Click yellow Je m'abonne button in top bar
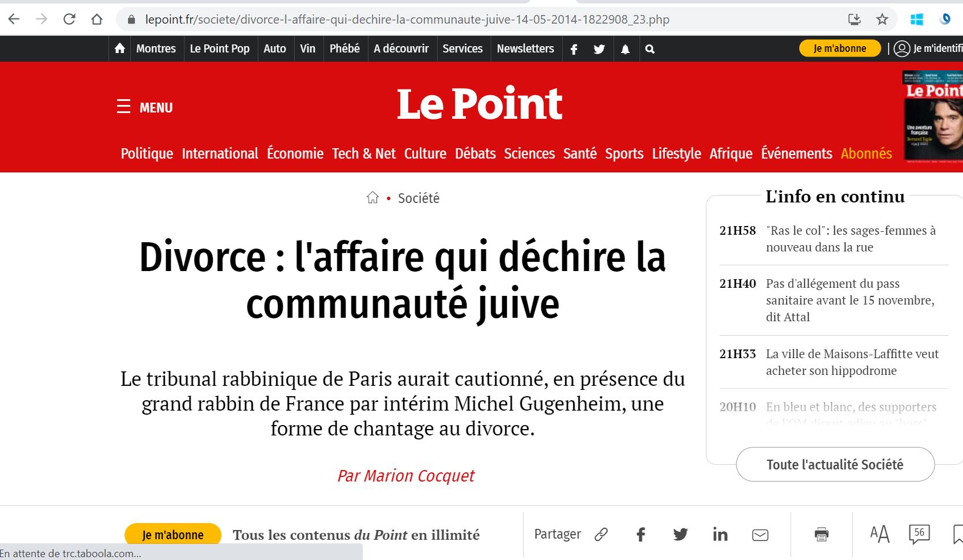This screenshot has height=560, width=963. (x=840, y=48)
